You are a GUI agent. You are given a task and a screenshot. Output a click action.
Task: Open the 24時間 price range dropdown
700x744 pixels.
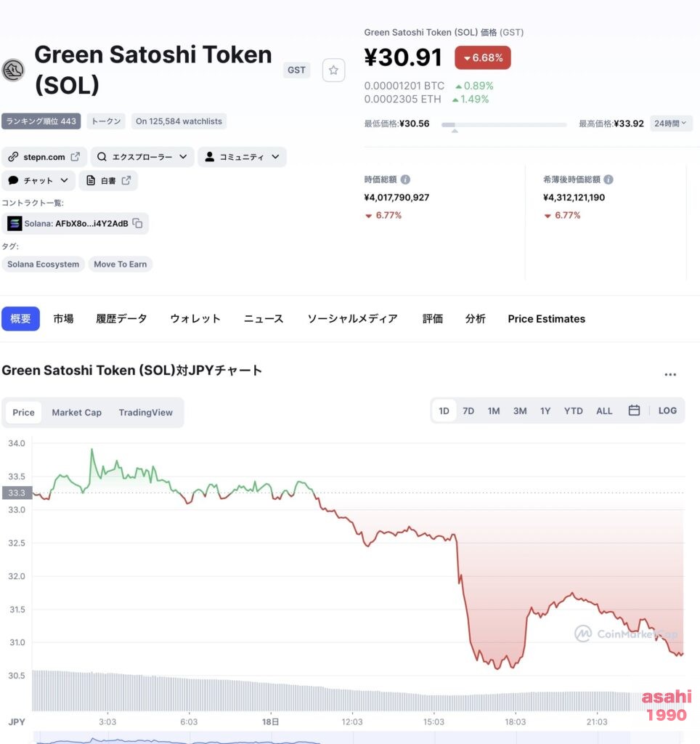pos(671,124)
